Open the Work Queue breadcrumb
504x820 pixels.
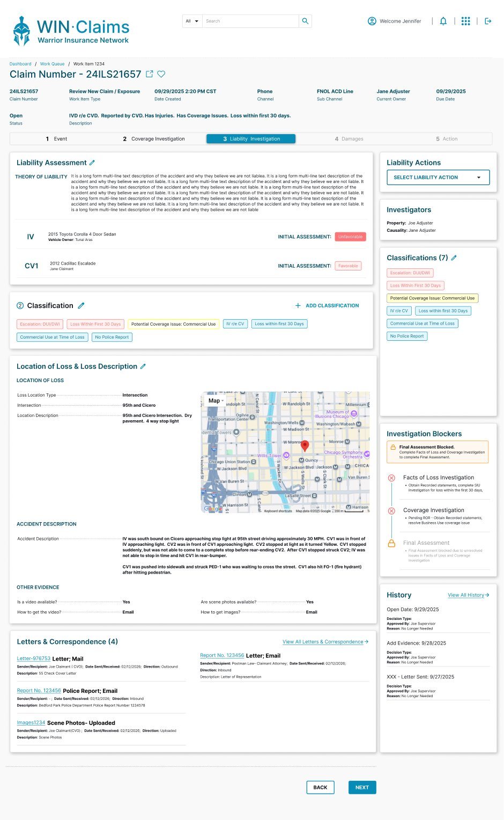pos(52,64)
